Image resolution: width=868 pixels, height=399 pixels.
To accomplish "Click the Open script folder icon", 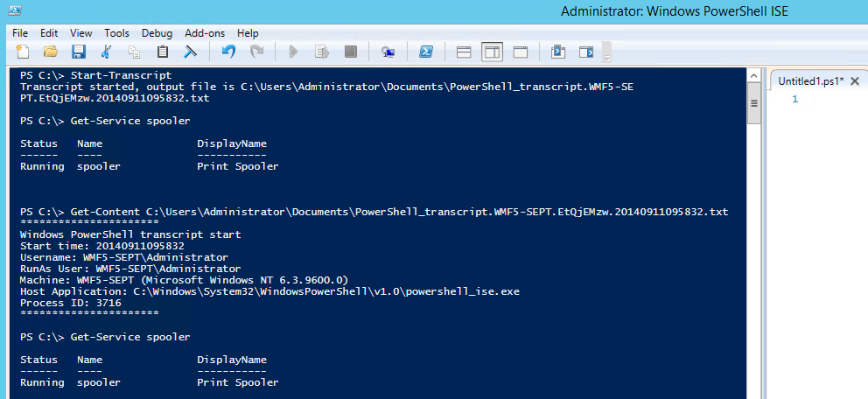I will tap(50, 52).
